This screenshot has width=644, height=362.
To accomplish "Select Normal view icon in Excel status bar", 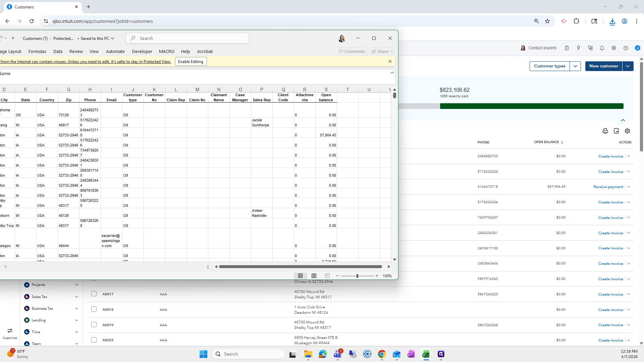I will click(x=301, y=276).
